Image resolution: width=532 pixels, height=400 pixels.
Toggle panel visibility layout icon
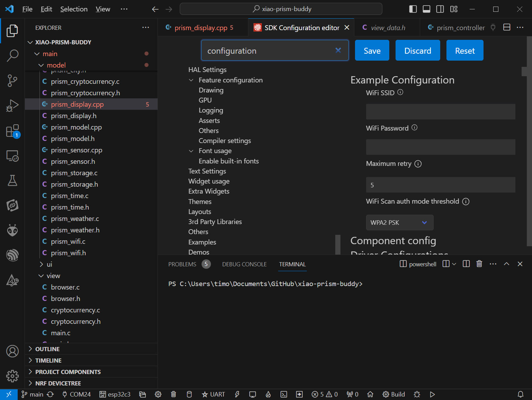[x=427, y=9]
